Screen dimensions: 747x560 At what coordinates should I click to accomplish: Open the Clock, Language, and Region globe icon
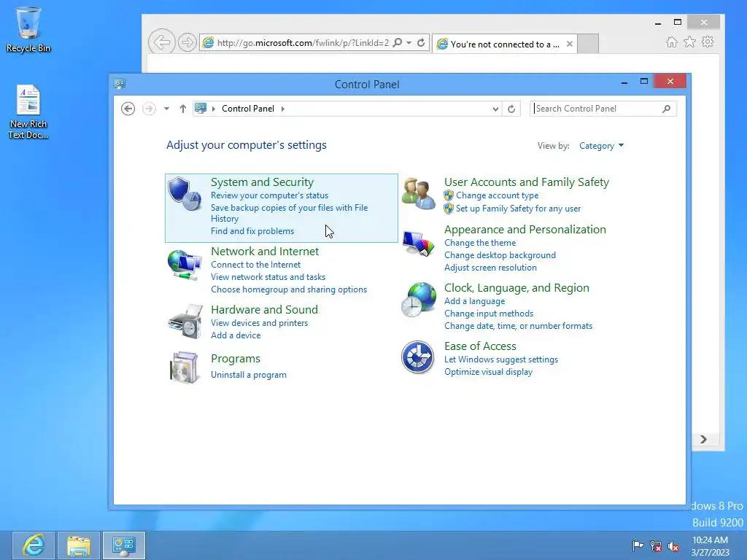coord(418,300)
